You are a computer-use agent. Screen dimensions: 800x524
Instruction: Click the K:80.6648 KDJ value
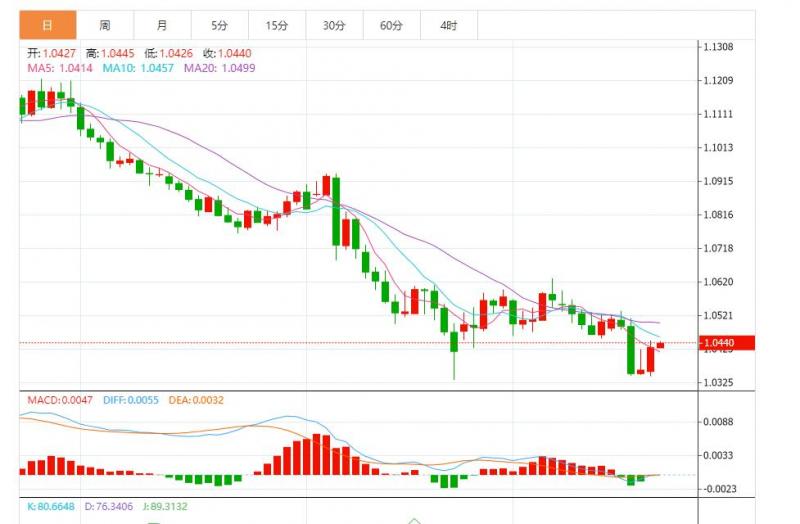point(51,507)
